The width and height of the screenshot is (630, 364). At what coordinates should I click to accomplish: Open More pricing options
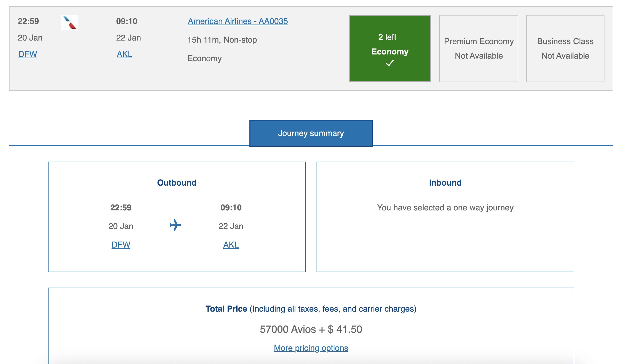[311, 348]
